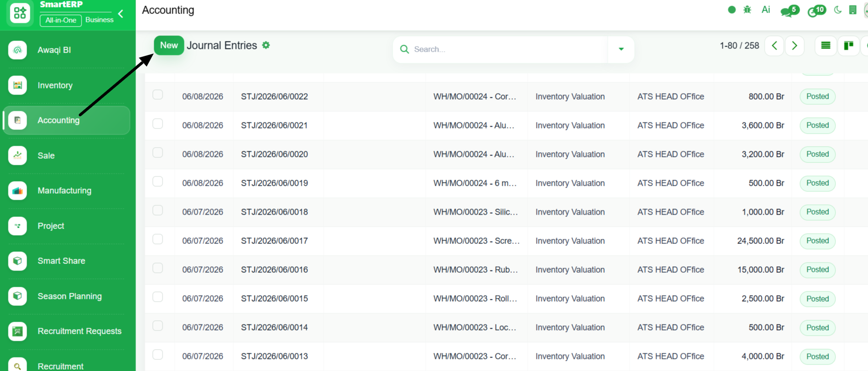Expand the search options dropdown arrow
868x371 pixels.
pos(621,49)
